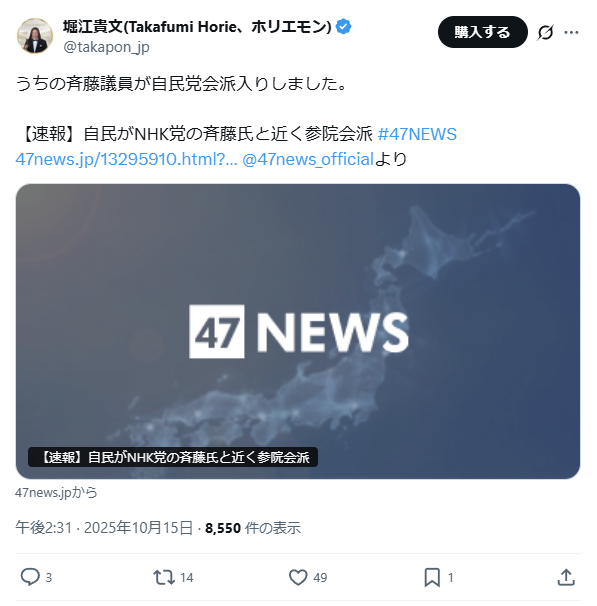Open the @47news_official mention
Viewport: 597px width, 606px height.
308,159
